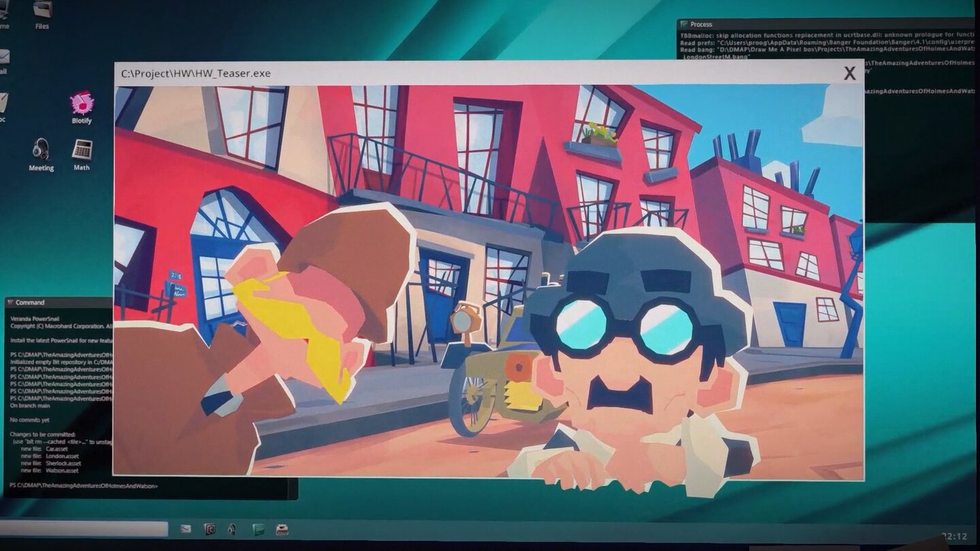Click the clock in the system tray
Screen dimensions: 980x551
[954, 536]
